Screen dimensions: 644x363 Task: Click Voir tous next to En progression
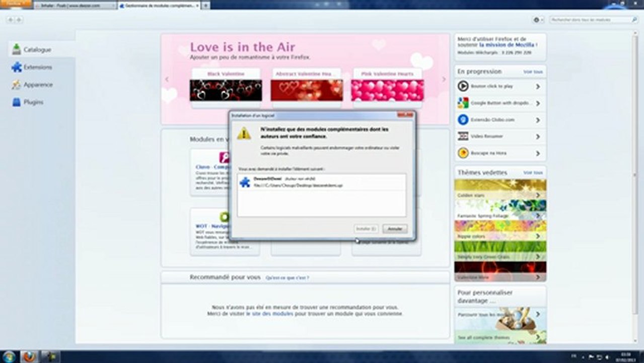coord(533,72)
